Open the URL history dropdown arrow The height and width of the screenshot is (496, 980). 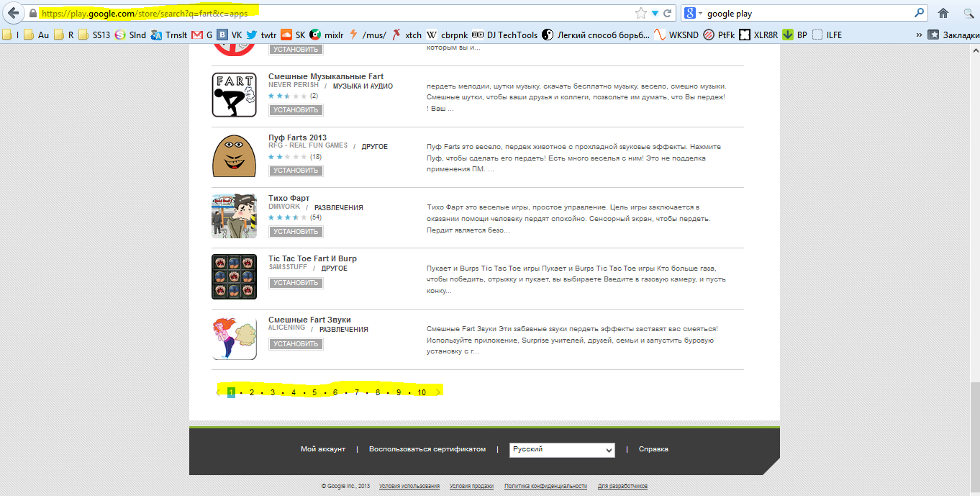[x=655, y=13]
